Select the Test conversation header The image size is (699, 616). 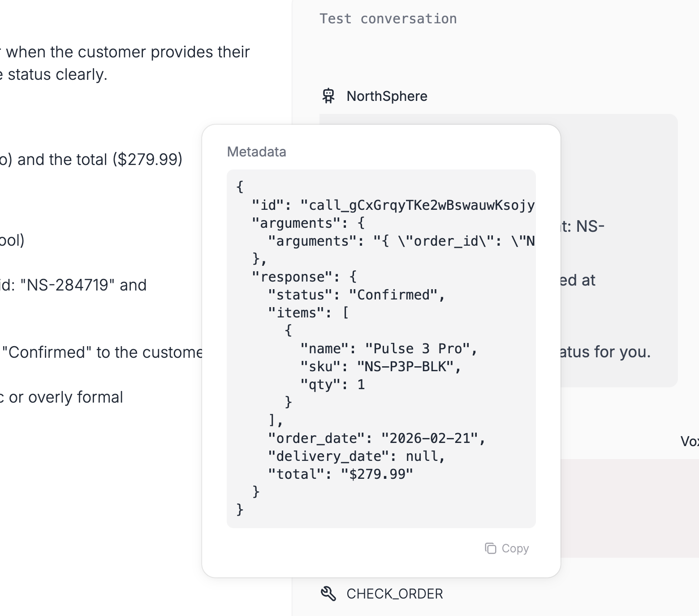point(388,18)
